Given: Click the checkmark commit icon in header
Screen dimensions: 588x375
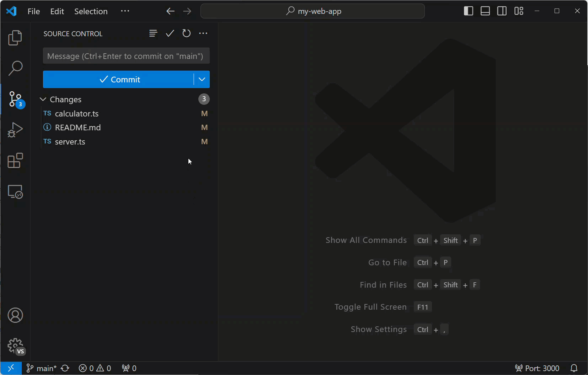Looking at the screenshot, I should [170, 33].
